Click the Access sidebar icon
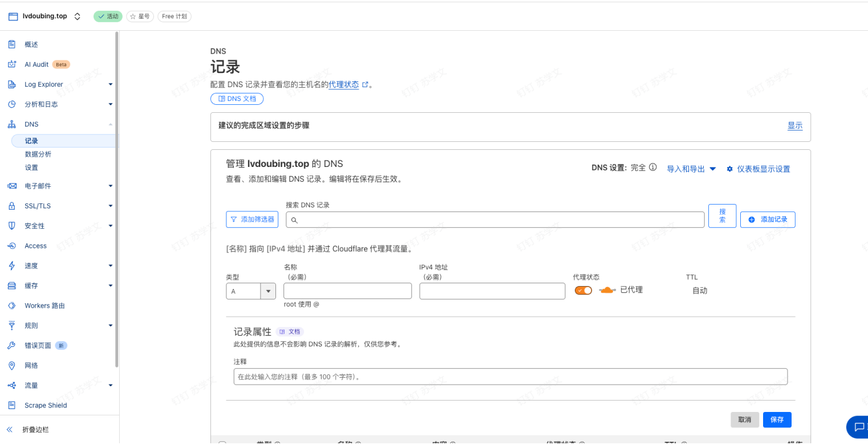868x445 pixels. (x=11, y=246)
